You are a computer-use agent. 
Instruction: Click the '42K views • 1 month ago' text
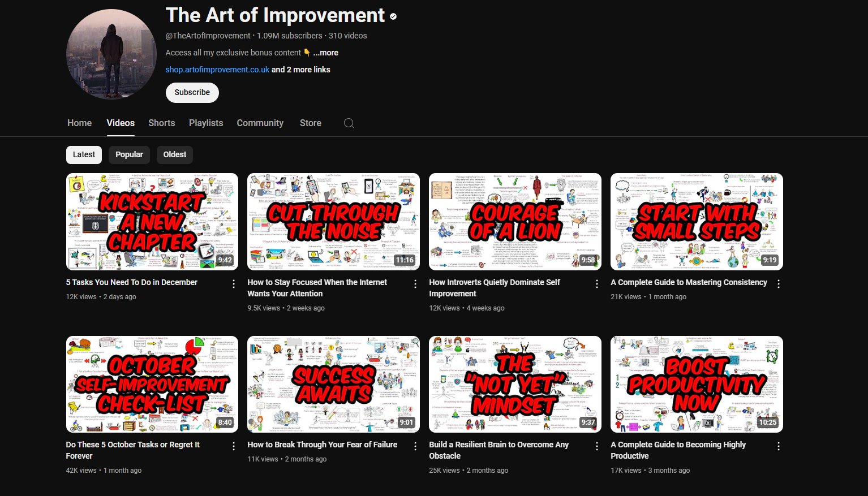[104, 471]
